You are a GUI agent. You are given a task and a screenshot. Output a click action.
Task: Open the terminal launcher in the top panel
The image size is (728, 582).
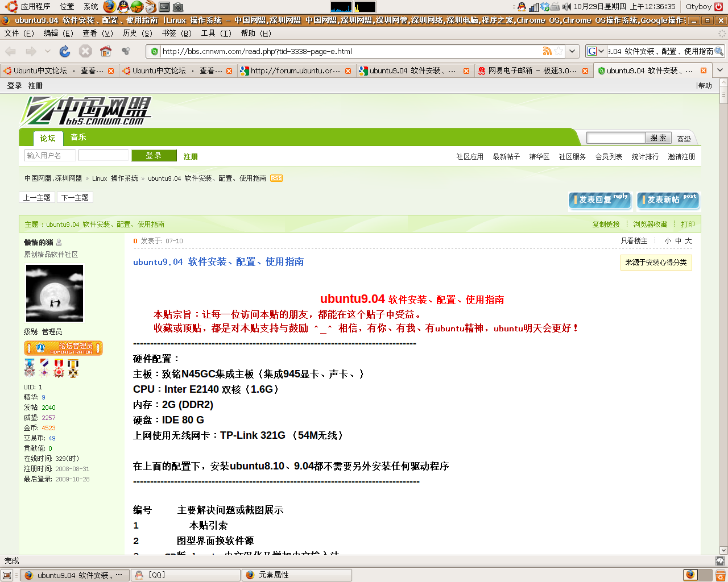[164, 7]
